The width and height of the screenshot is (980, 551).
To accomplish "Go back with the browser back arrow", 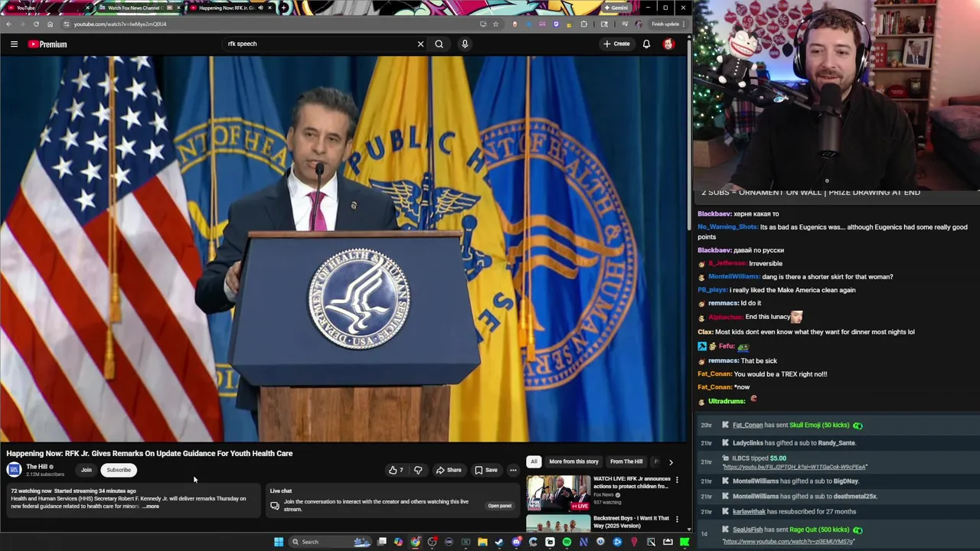I will pyautogui.click(x=8, y=24).
